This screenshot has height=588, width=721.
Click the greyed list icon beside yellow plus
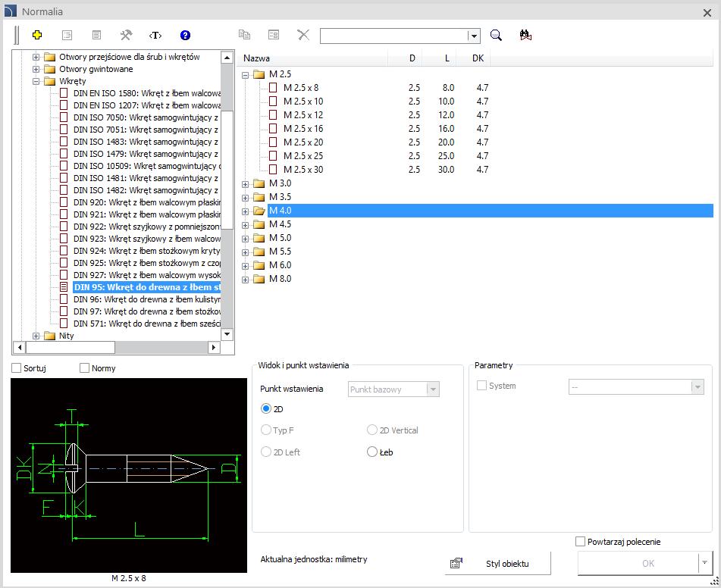(x=67, y=35)
